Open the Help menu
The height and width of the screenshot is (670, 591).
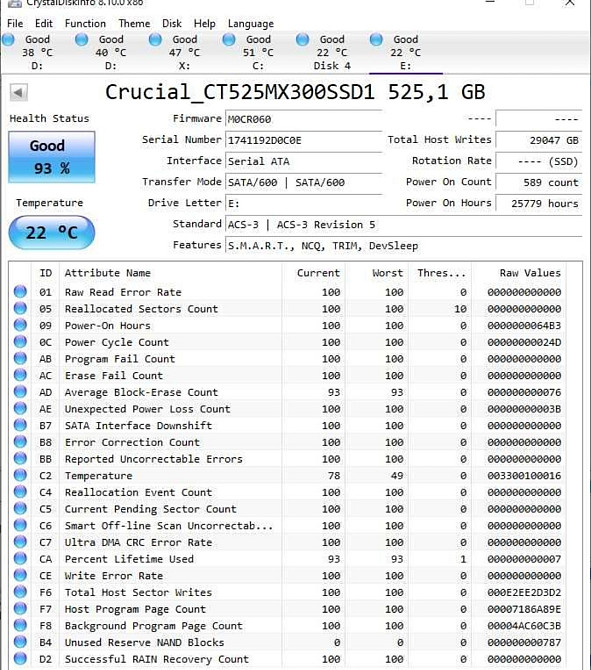204,24
